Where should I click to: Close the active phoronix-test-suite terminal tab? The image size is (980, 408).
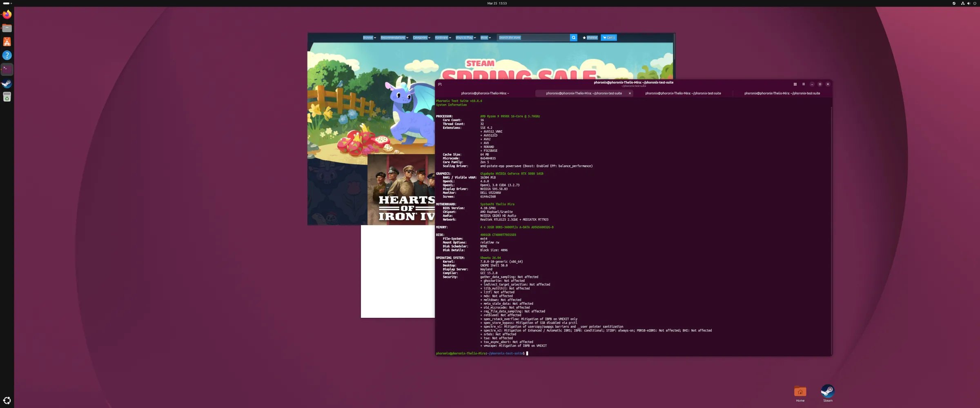630,93
